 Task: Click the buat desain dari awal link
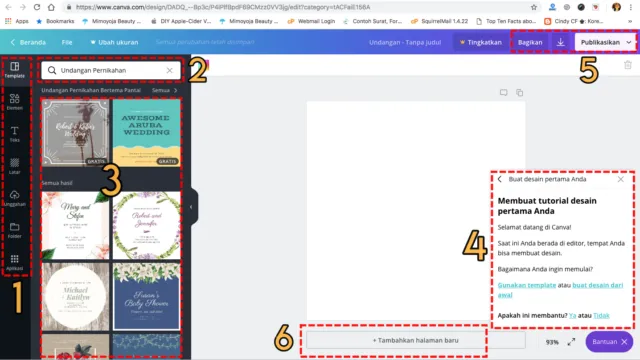pos(598,285)
